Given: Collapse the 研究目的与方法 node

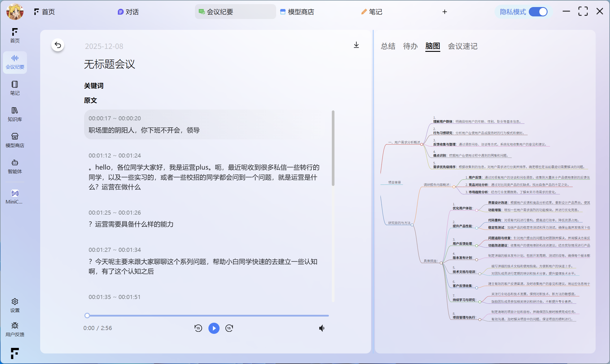Looking at the screenshot, I should [x=412, y=225].
